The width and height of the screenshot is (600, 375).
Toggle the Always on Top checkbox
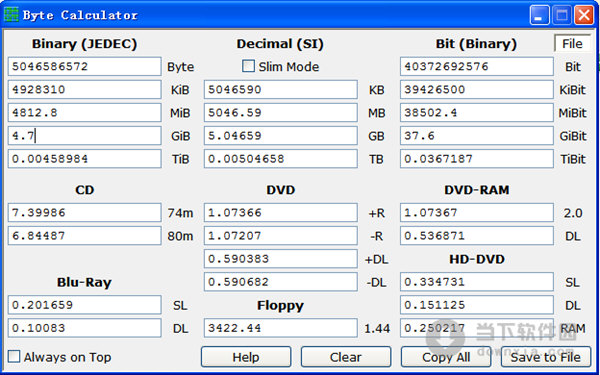(x=14, y=357)
